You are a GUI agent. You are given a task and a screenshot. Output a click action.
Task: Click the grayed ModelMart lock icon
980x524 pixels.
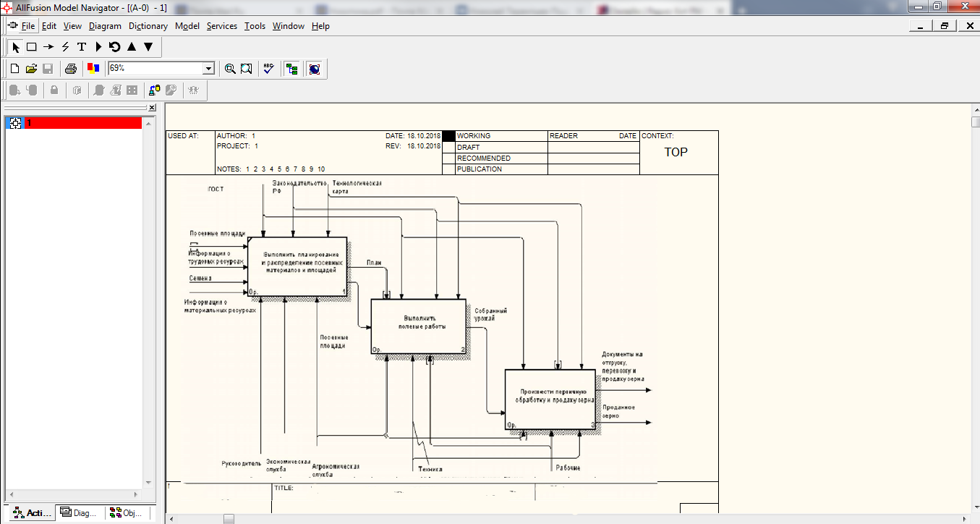(x=54, y=90)
